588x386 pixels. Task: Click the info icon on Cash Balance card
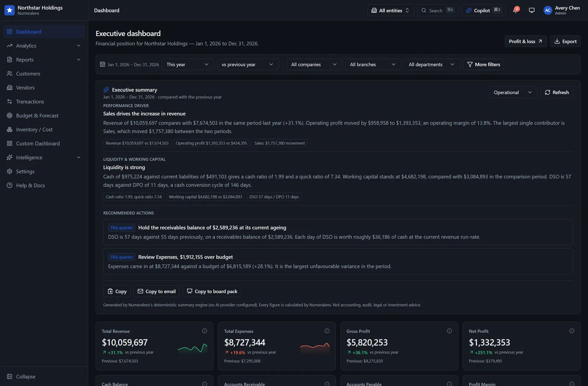[205, 384]
